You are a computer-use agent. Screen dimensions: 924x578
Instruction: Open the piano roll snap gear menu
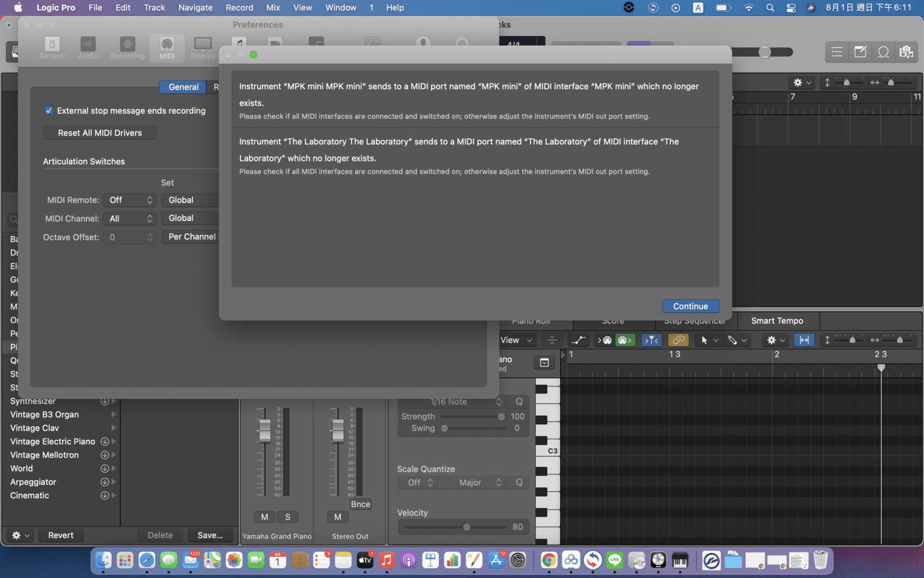[x=775, y=340]
